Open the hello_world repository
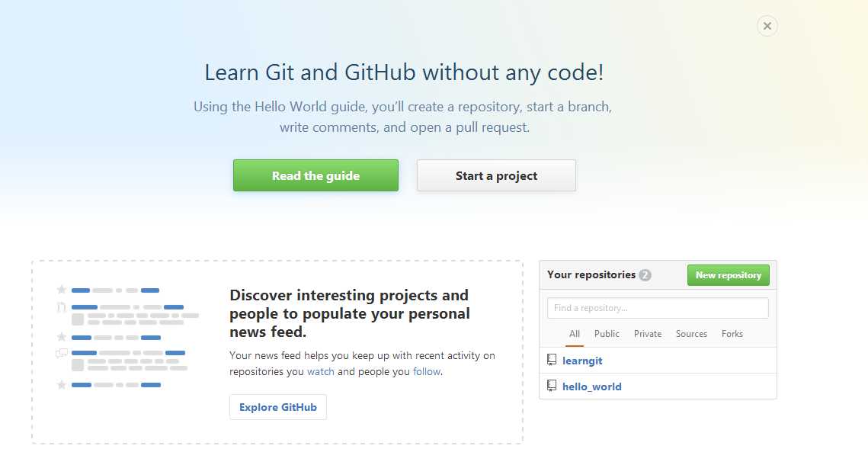This screenshot has width=868, height=449. tap(592, 386)
